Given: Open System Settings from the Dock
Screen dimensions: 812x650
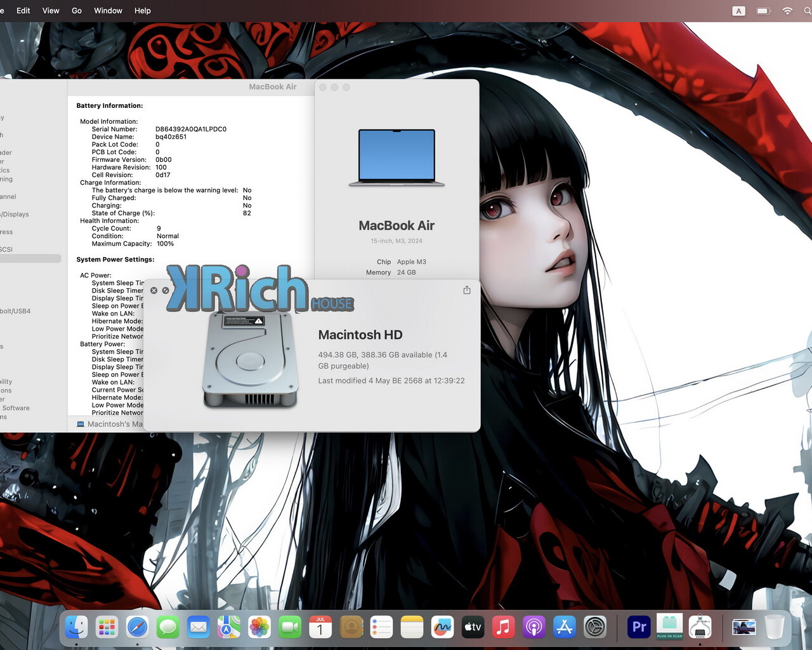Looking at the screenshot, I should coord(595,628).
